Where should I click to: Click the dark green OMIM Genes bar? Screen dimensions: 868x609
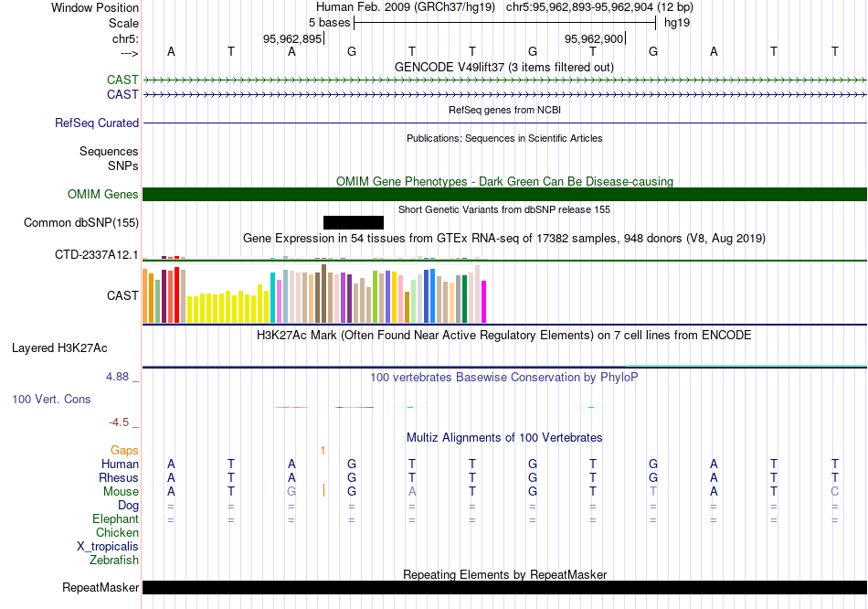[x=504, y=195]
